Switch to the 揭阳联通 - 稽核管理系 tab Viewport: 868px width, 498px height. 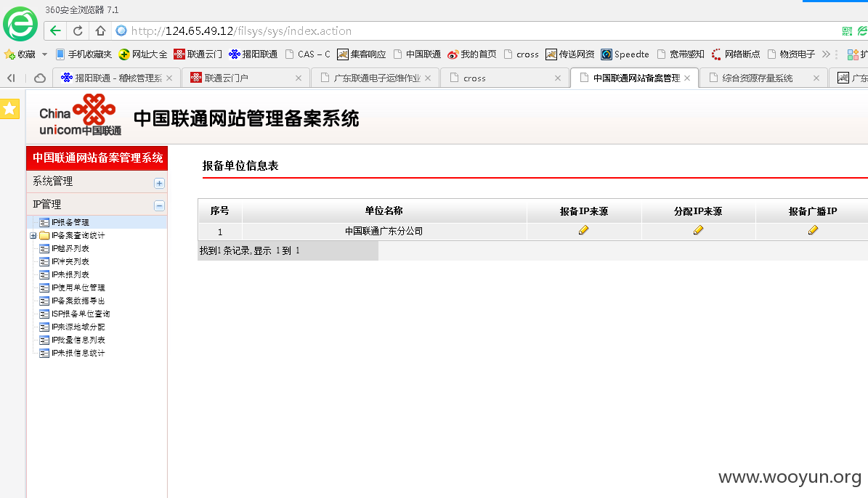(x=117, y=78)
